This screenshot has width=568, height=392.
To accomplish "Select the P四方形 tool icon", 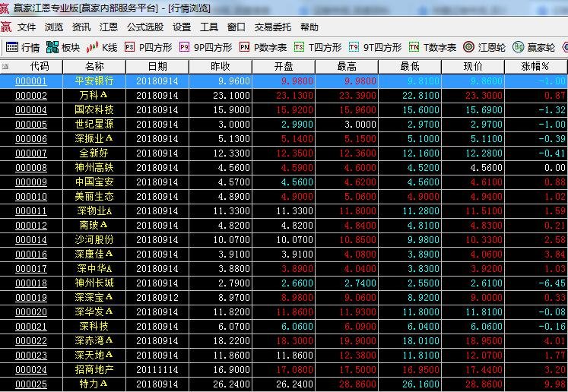I will tap(130, 47).
